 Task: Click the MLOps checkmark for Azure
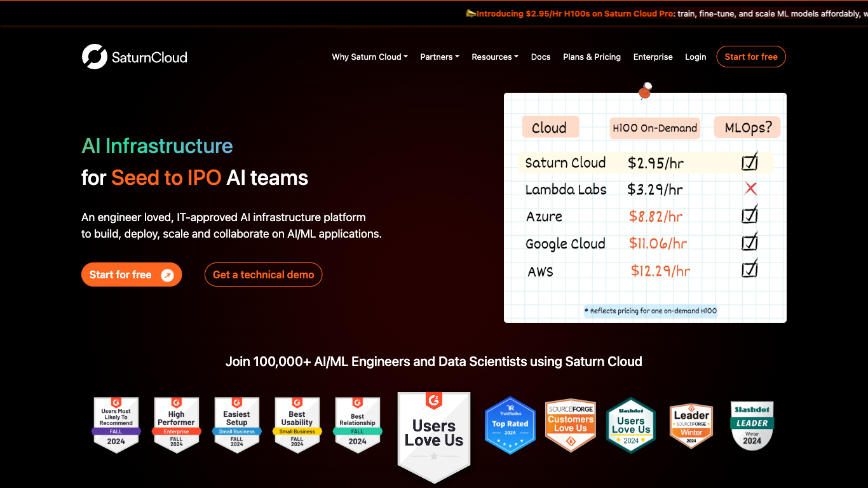(750, 215)
